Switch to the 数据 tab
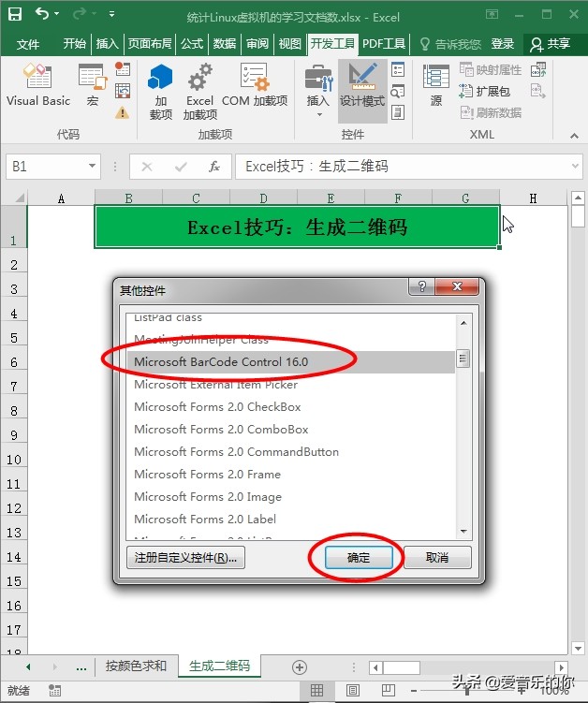This screenshot has height=703, width=588. (x=225, y=43)
